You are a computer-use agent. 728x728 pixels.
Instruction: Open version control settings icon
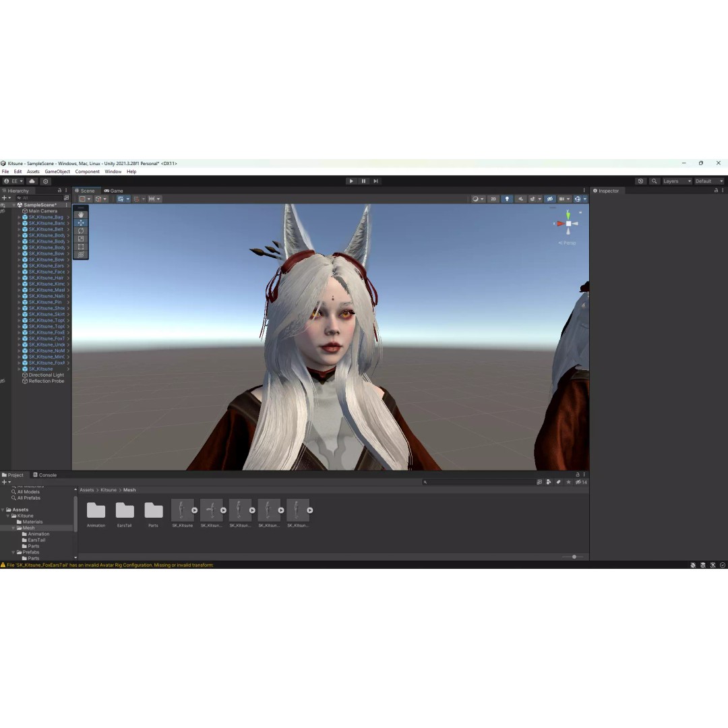click(46, 181)
